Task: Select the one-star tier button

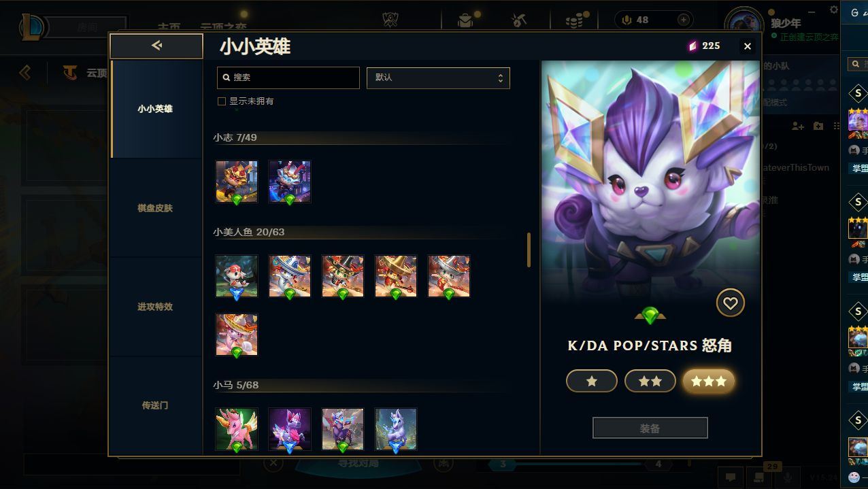Action: [x=592, y=382]
